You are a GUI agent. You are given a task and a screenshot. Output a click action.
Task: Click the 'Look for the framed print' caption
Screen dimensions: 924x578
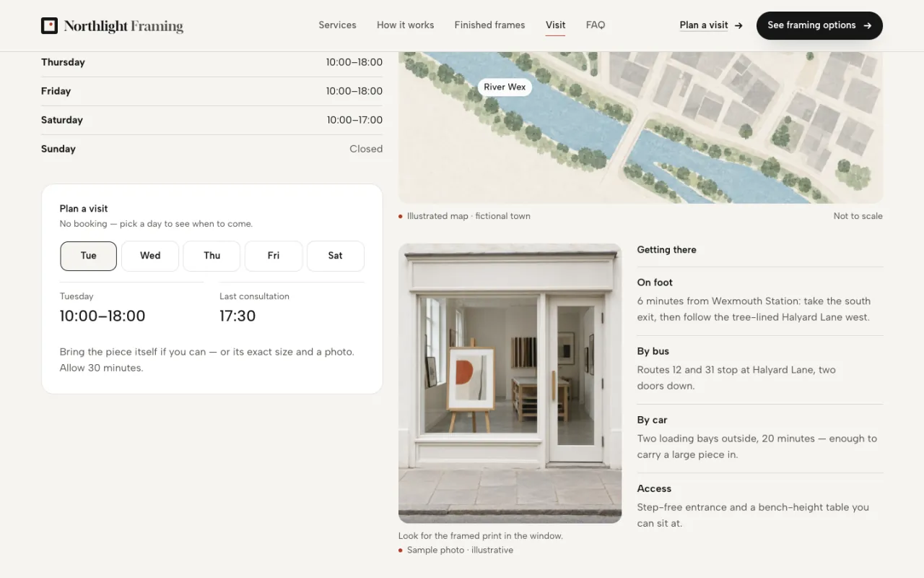tap(481, 536)
